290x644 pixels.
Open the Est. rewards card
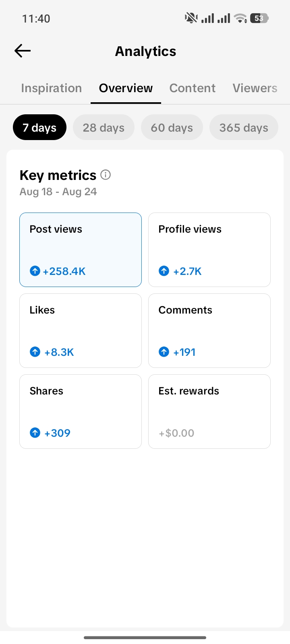pos(209,411)
